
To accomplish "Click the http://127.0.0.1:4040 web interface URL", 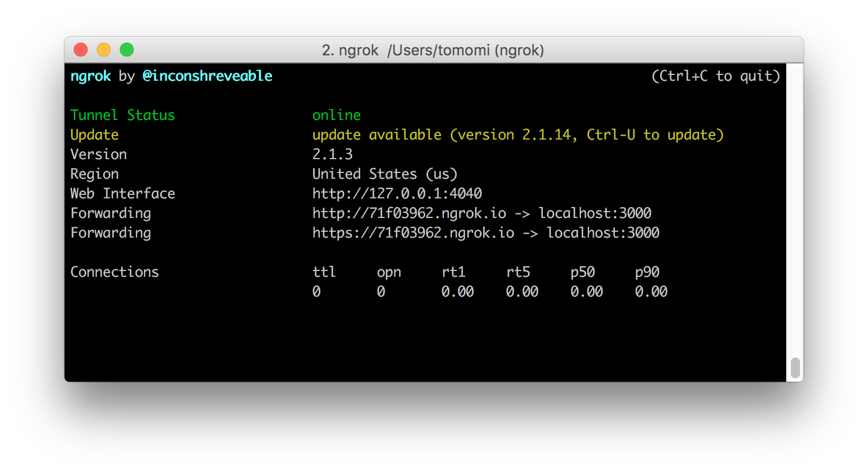I will [397, 194].
